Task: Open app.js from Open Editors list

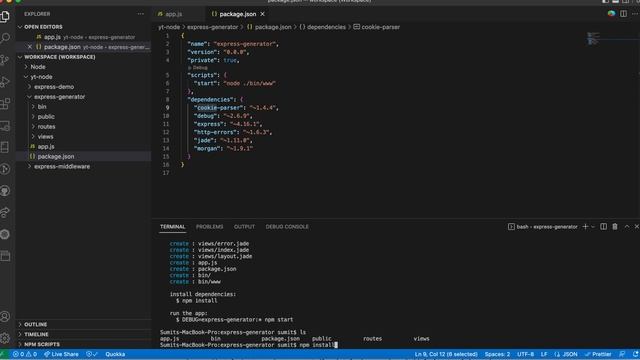Action: pos(52,37)
